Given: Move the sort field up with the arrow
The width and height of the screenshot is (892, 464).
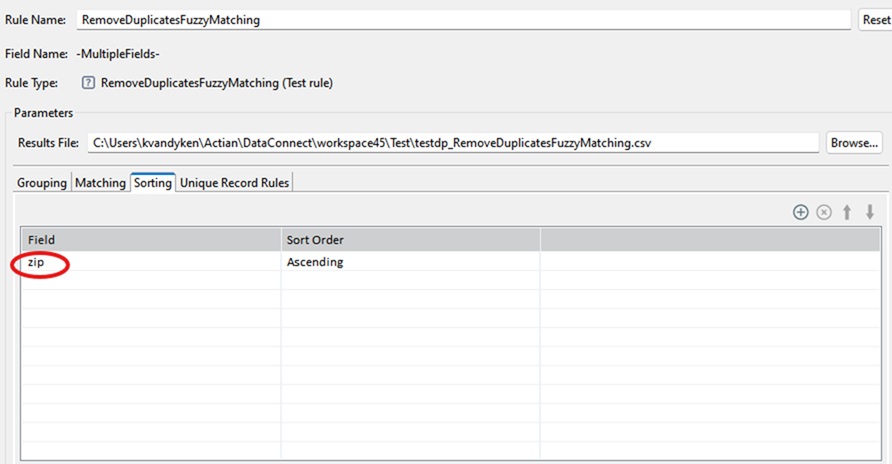Looking at the screenshot, I should pyautogui.click(x=847, y=212).
